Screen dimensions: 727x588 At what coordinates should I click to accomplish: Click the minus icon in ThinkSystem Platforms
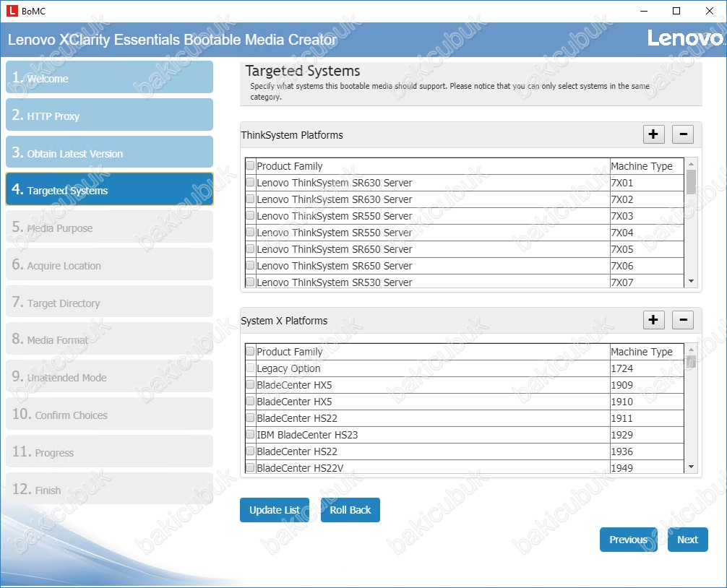[683, 134]
